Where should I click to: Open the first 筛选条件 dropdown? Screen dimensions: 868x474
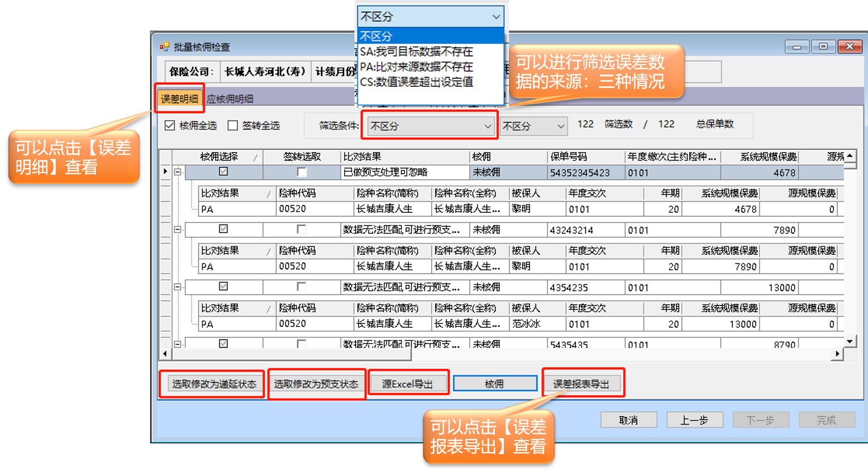tap(430, 126)
